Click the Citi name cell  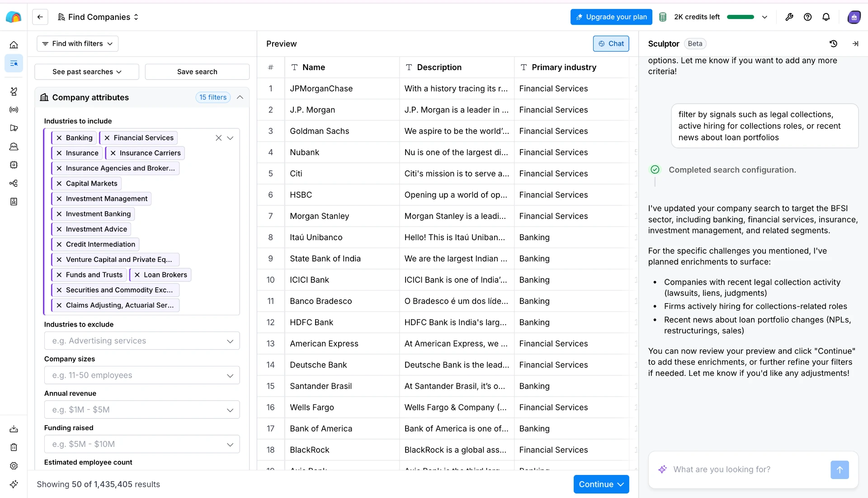[x=342, y=174]
